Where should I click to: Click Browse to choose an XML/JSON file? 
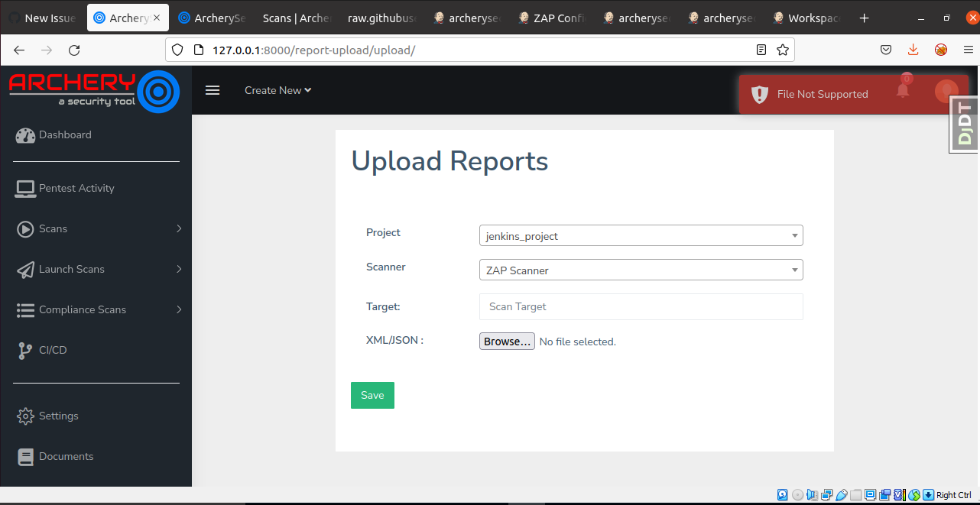pyautogui.click(x=506, y=342)
